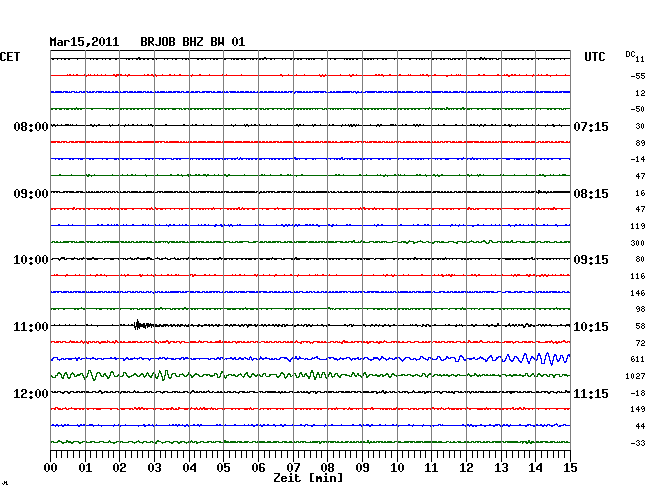Image resolution: width=650 pixels, height=494 pixels.
Task: Click the DC value -50
Action: (x=638, y=109)
